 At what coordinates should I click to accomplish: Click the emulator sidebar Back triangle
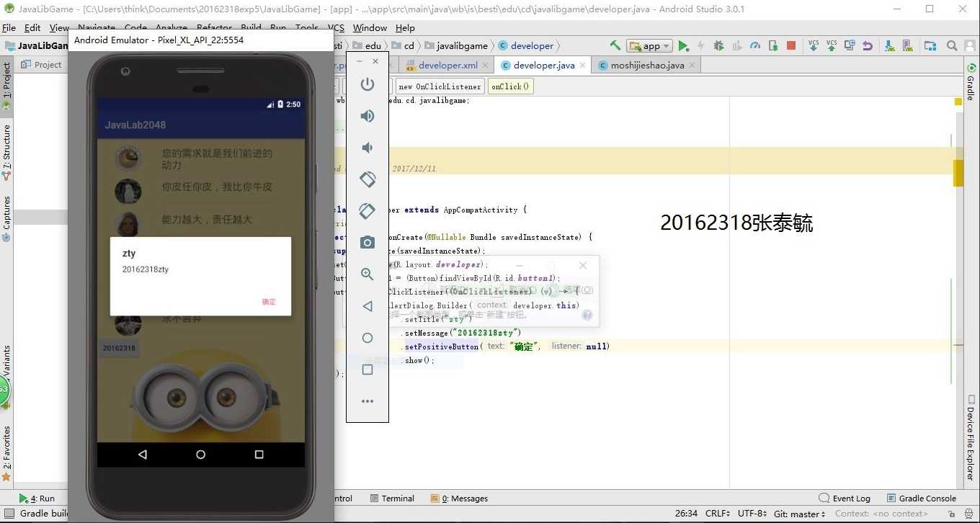click(367, 306)
